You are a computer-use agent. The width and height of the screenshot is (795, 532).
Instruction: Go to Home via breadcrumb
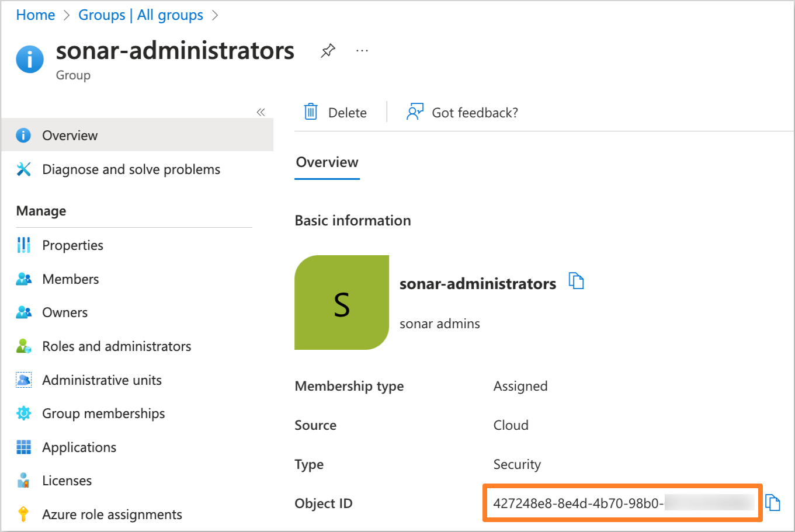[36, 15]
